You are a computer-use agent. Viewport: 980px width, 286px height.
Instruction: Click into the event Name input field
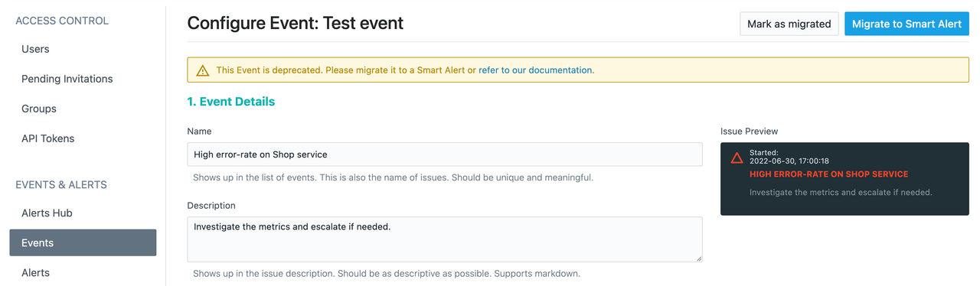[445, 154]
